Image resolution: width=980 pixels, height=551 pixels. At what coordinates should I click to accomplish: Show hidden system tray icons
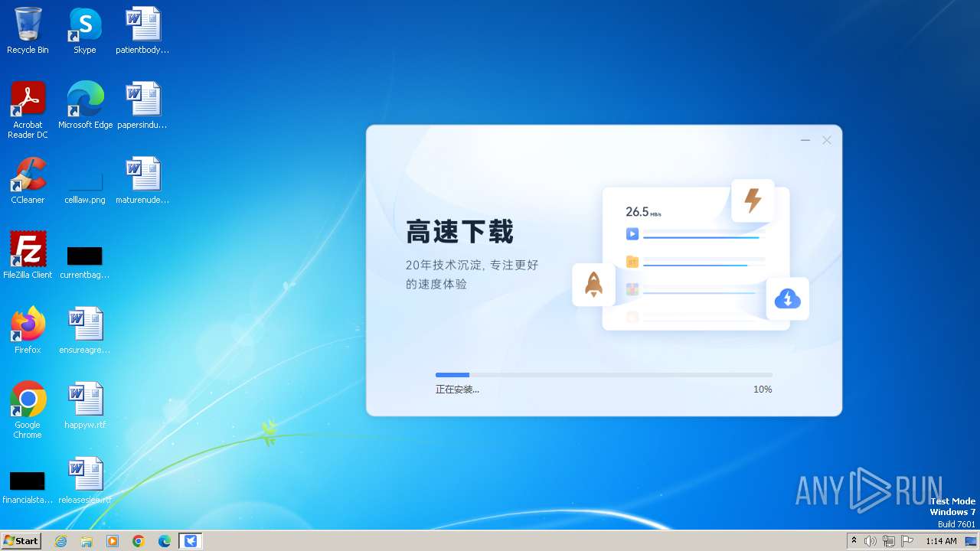pos(854,541)
